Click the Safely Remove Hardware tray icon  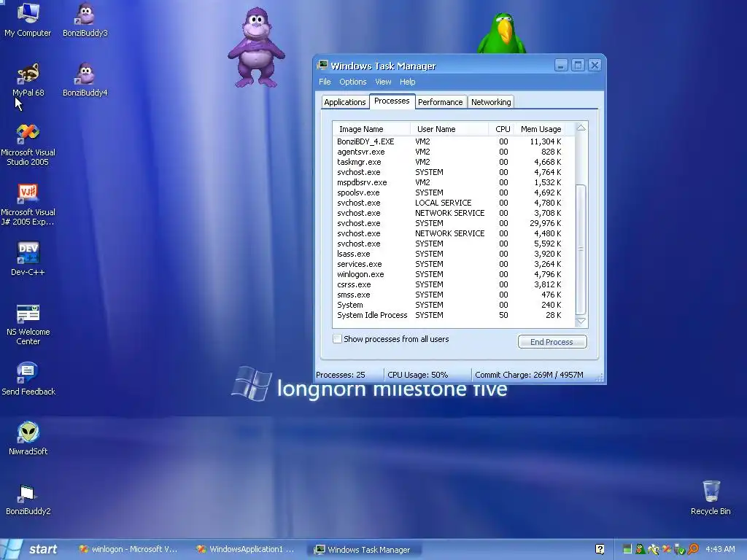pos(679,549)
